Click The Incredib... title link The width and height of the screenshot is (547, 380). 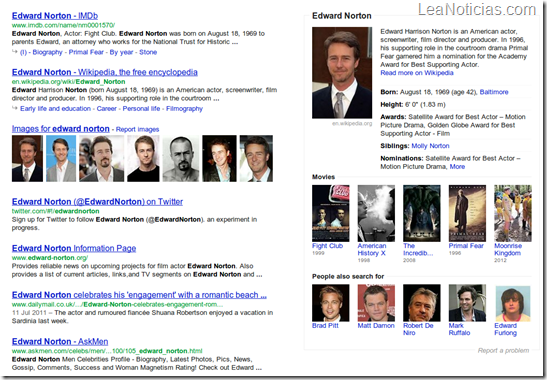click(418, 249)
